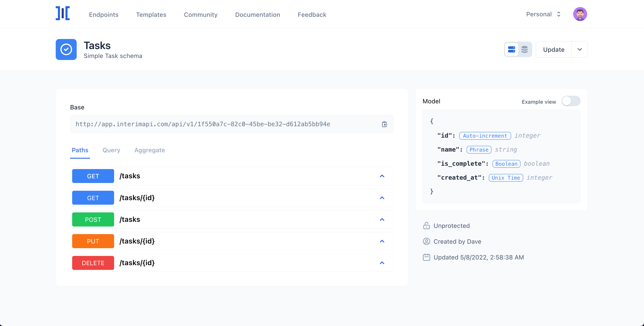Click the Auto-increment pill on the id field
The image size is (644, 326).
(x=485, y=136)
